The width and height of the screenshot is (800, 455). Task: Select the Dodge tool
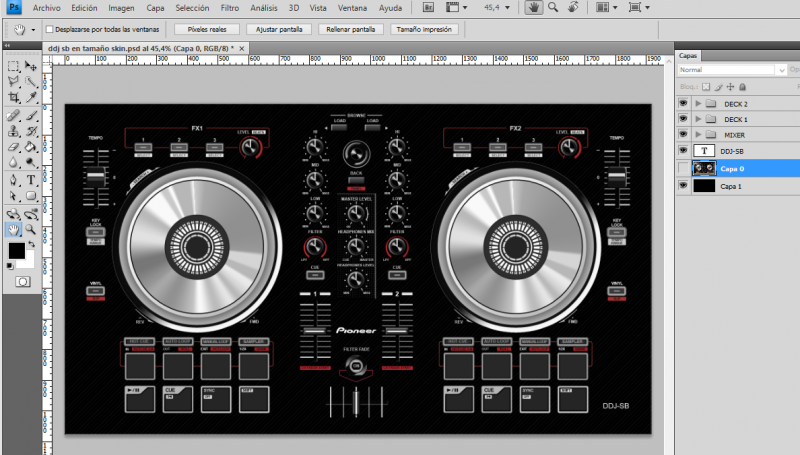click(31, 163)
